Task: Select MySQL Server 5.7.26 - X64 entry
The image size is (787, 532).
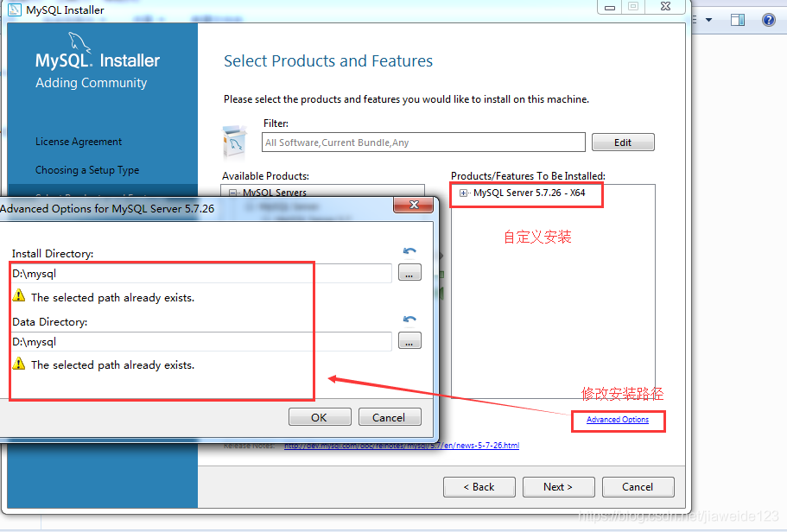Action: [529, 193]
